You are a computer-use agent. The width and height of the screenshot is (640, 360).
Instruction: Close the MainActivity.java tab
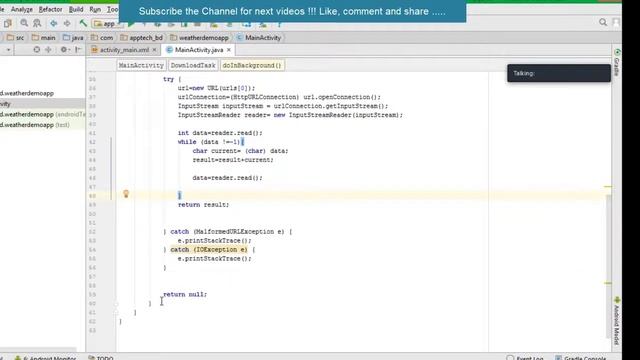(x=229, y=50)
